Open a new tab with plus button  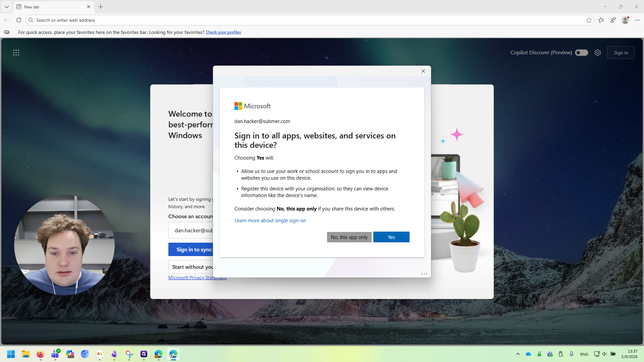pyautogui.click(x=101, y=7)
